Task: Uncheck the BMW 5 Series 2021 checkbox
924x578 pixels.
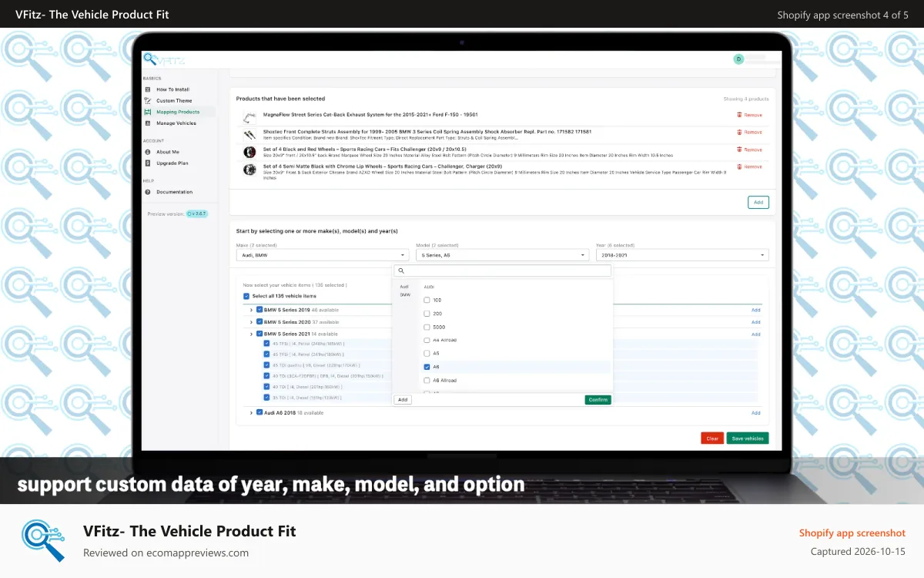Action: pos(259,334)
